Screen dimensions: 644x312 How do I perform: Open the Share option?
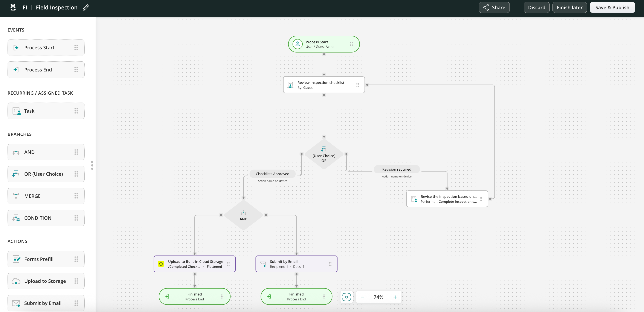tap(494, 8)
